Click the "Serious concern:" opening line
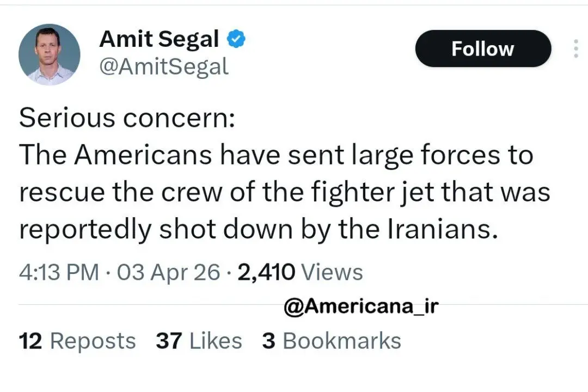 (127, 118)
